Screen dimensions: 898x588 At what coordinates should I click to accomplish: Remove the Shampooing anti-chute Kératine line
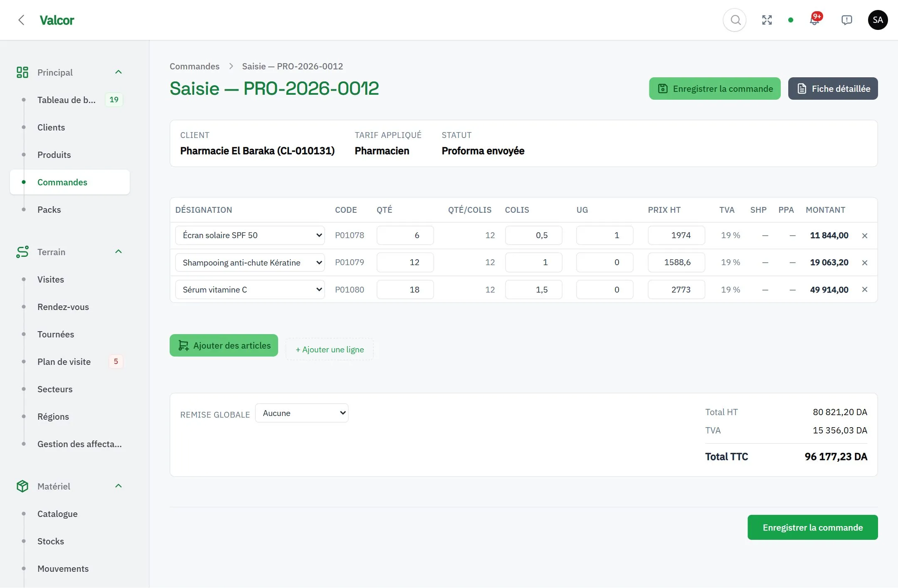[x=865, y=263]
